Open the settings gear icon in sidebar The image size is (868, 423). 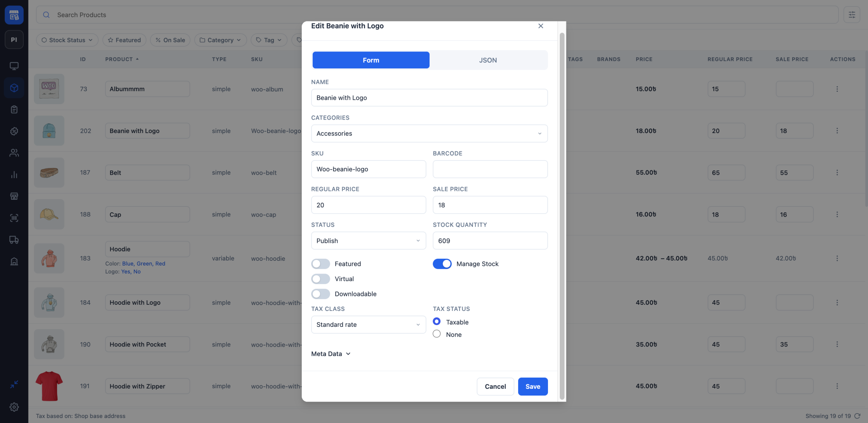pos(14,407)
